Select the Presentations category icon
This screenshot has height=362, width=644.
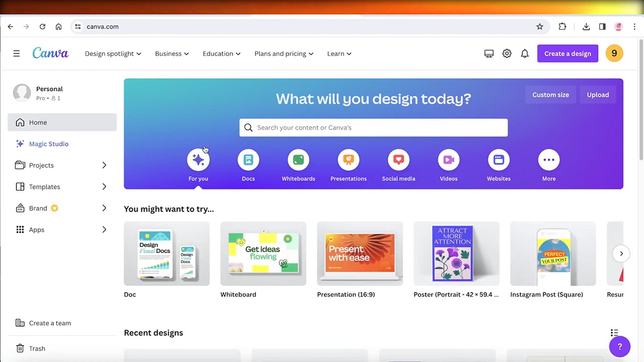348,160
